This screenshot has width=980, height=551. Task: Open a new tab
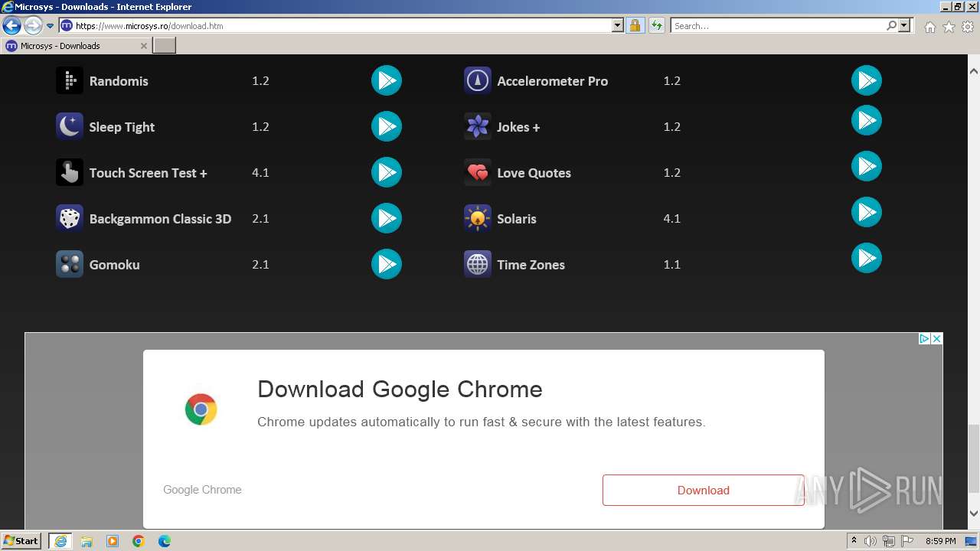click(x=165, y=46)
